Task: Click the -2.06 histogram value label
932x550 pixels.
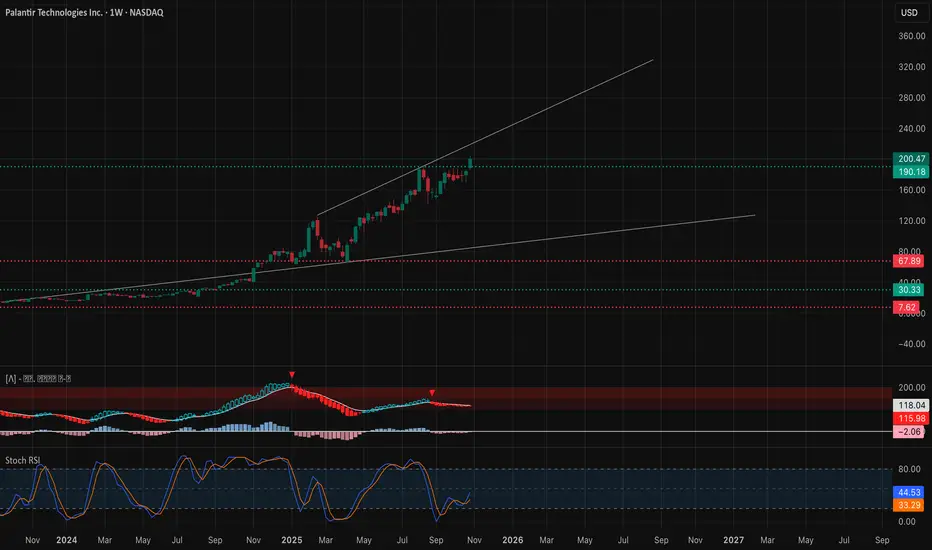Action: (x=909, y=432)
